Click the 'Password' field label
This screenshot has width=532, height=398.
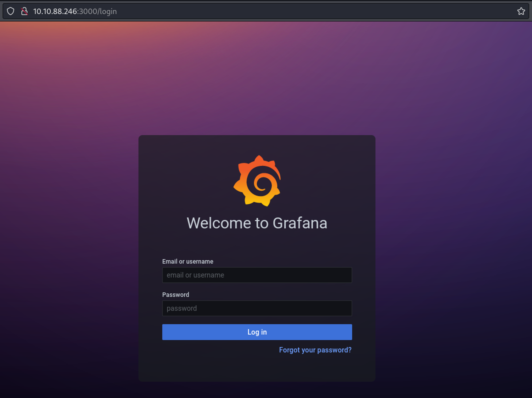[176, 295]
